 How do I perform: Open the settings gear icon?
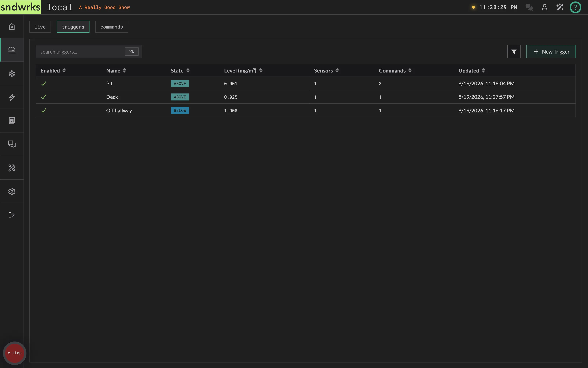12,191
